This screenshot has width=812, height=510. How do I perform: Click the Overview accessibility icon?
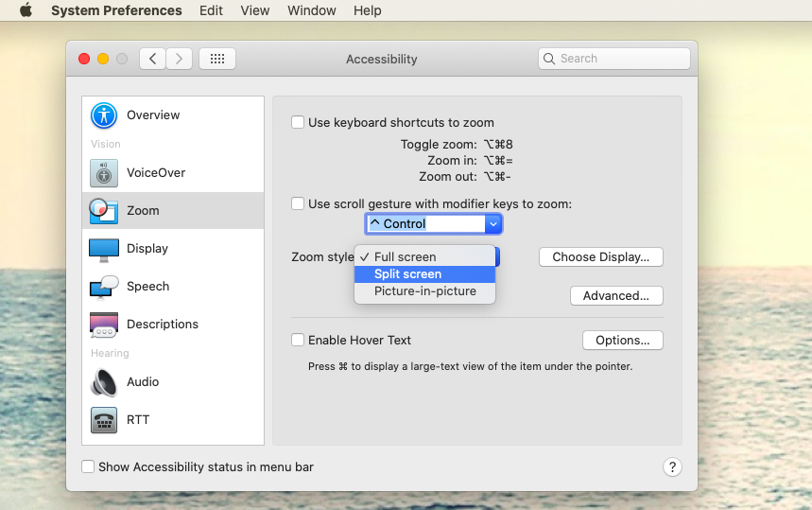pyautogui.click(x=104, y=115)
